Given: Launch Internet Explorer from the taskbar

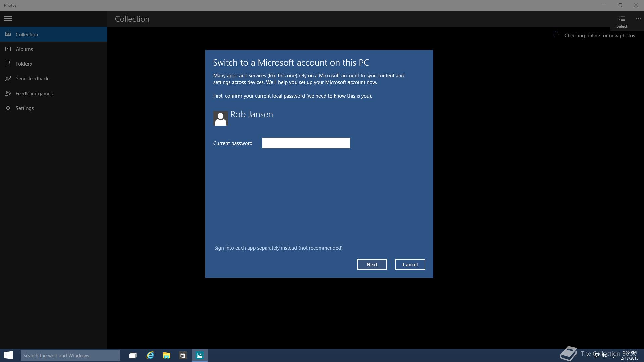Looking at the screenshot, I should pyautogui.click(x=150, y=355).
